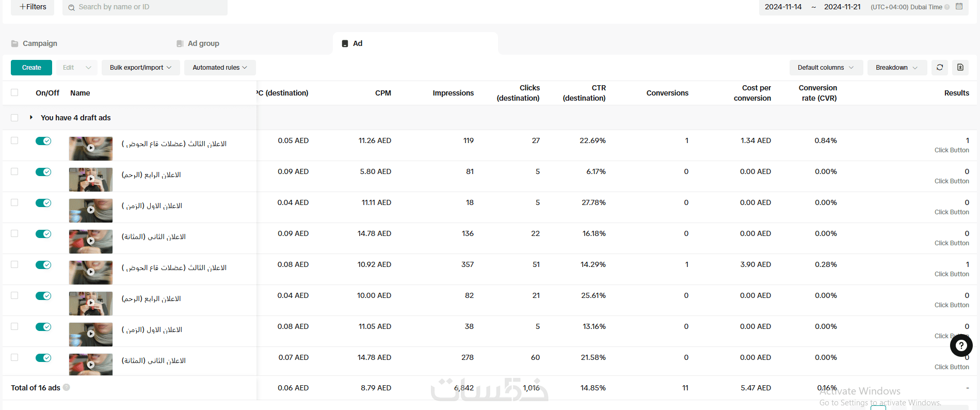Viewport: 980px width, 410px height.
Task: Click the Campaign folder icon
Action: point(15,44)
